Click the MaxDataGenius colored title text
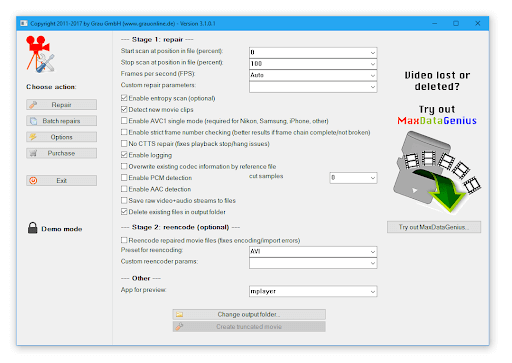The height and width of the screenshot is (363, 512). [437, 121]
